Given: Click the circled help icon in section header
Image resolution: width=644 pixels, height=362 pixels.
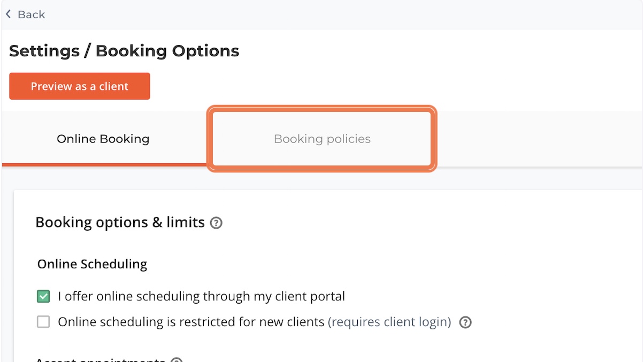Looking at the screenshot, I should click(x=216, y=223).
